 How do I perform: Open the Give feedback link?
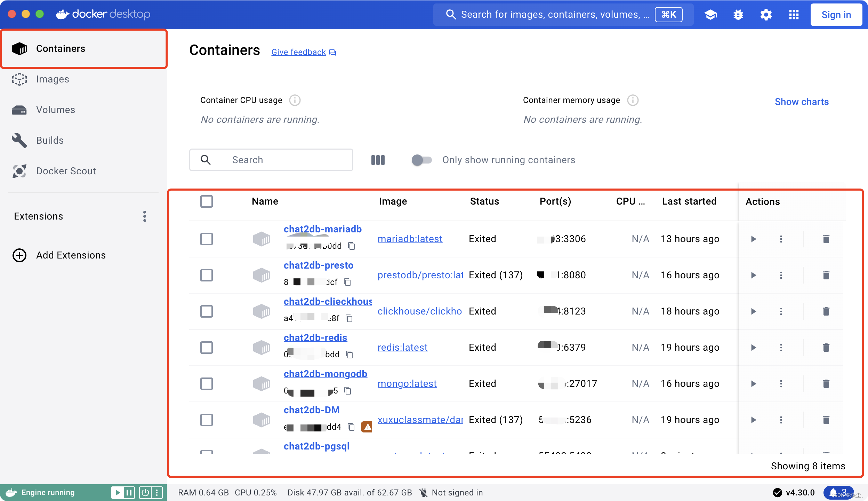pyautogui.click(x=304, y=52)
